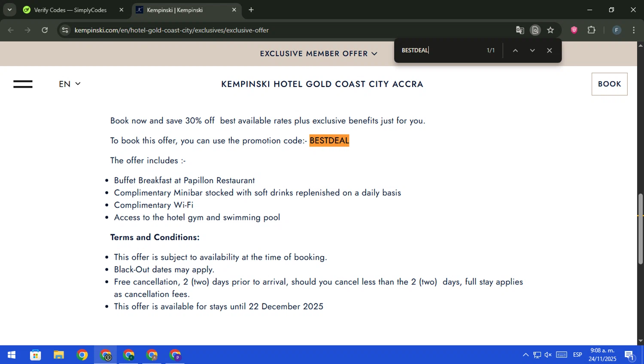This screenshot has width=644, height=364.
Task: Translate this page icon
Action: click(x=520, y=30)
